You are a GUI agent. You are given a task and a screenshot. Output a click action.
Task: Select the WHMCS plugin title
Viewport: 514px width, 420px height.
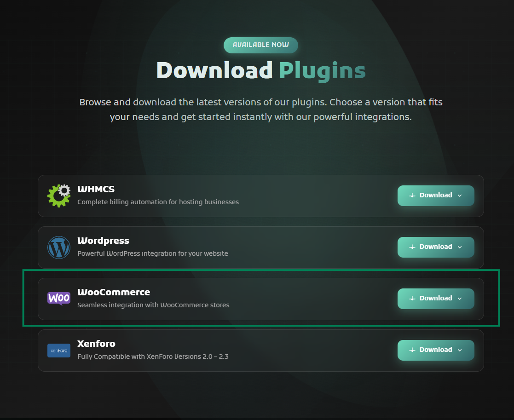coord(96,189)
